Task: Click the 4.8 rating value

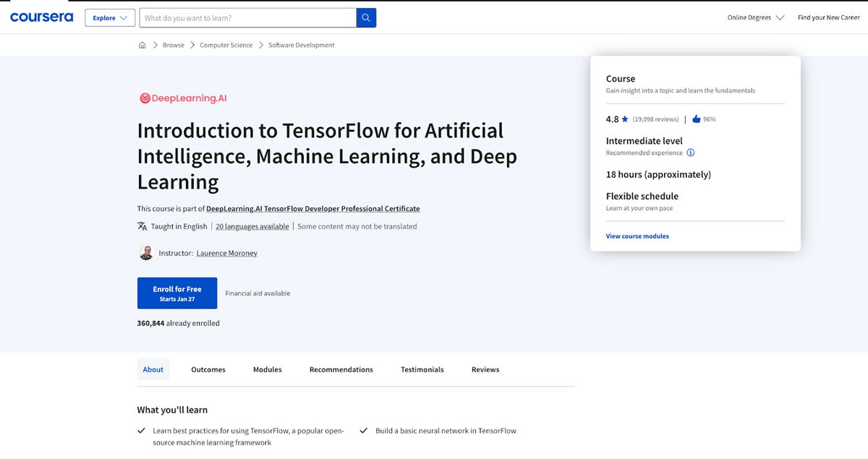Action: (x=612, y=119)
